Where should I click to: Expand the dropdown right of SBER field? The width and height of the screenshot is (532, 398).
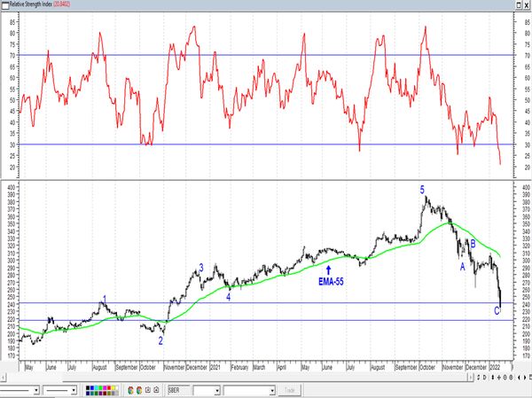pos(215,389)
